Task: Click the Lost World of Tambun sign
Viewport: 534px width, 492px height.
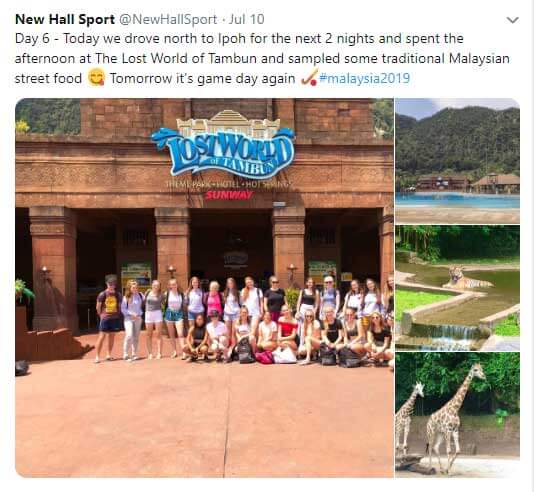Action: 223,152
